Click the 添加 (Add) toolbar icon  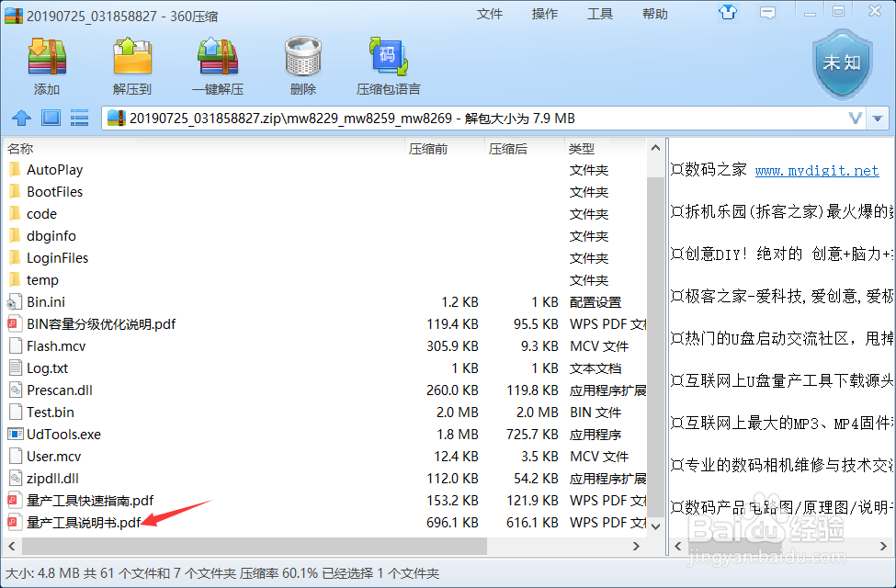click(x=47, y=57)
